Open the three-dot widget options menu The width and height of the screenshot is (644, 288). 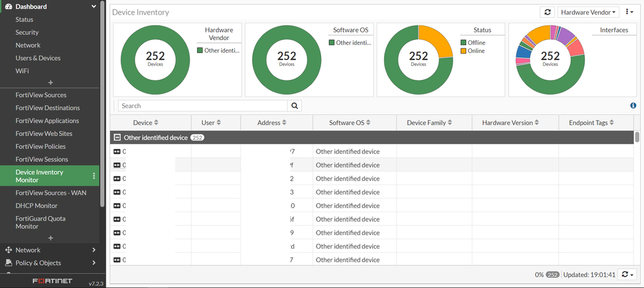pos(630,12)
